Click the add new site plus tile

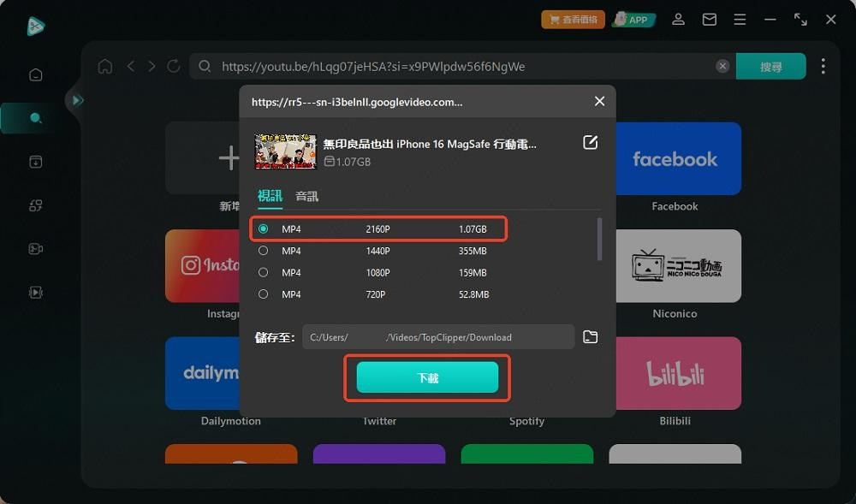point(203,158)
